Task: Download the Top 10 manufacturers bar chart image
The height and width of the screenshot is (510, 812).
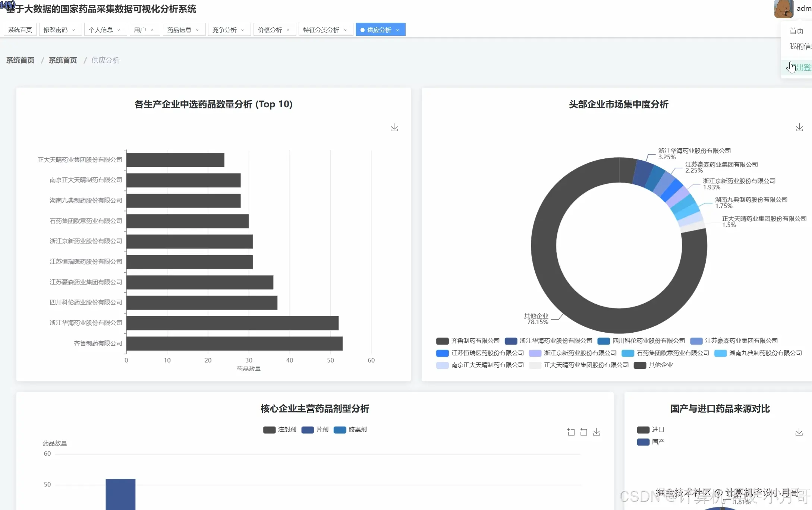Action: click(394, 128)
